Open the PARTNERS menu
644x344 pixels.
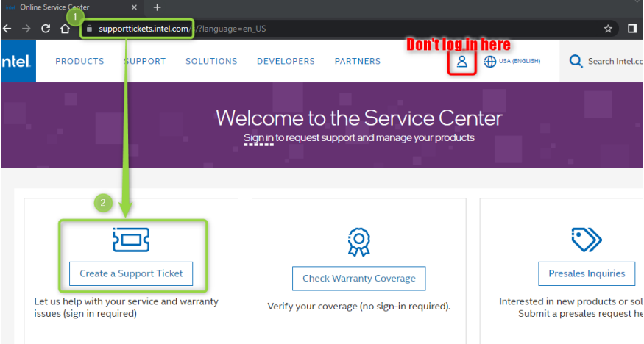358,61
